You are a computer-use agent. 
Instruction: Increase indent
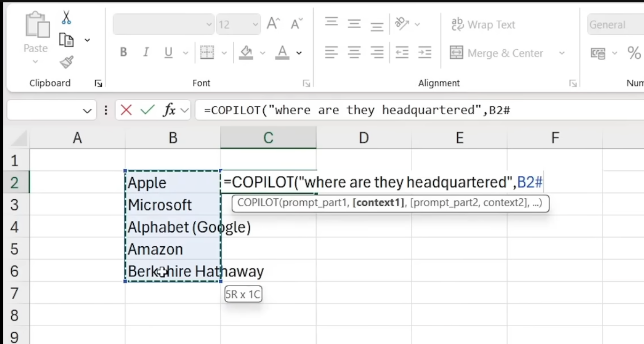coord(425,52)
